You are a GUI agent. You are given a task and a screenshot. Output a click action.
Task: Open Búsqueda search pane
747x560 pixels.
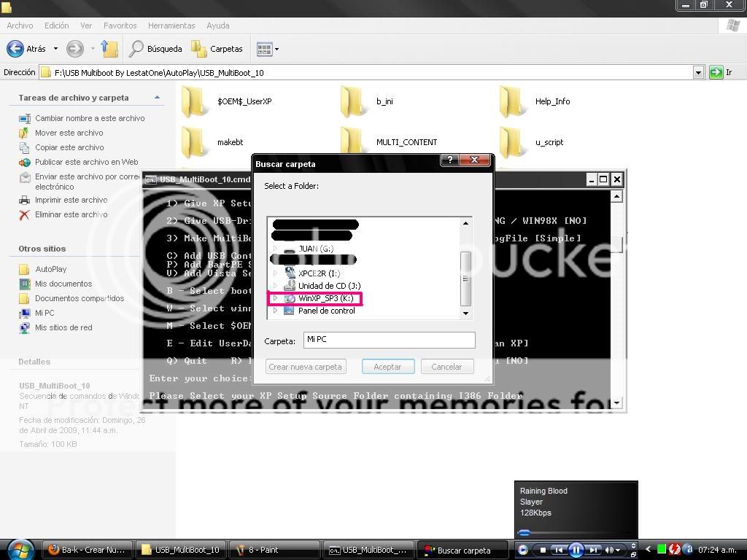(156, 49)
